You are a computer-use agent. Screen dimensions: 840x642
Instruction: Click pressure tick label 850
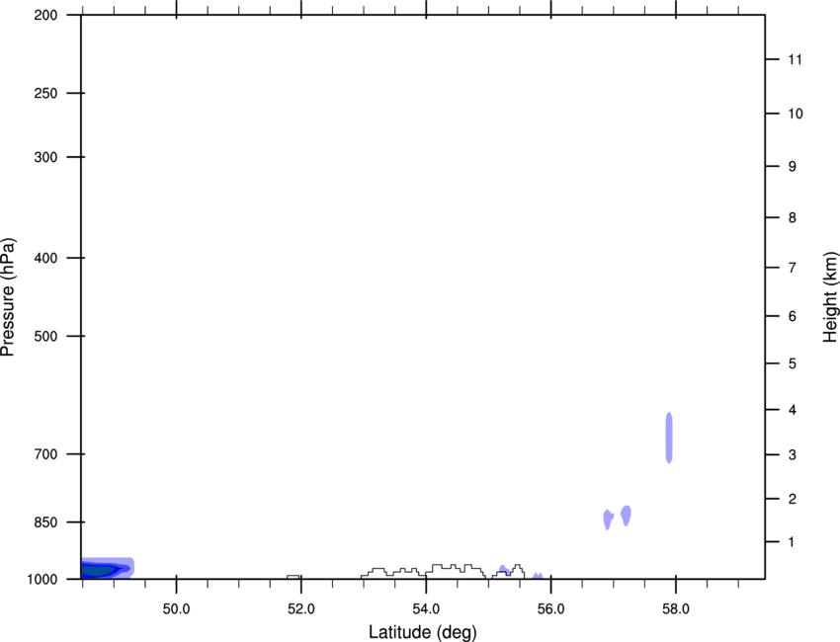point(45,522)
